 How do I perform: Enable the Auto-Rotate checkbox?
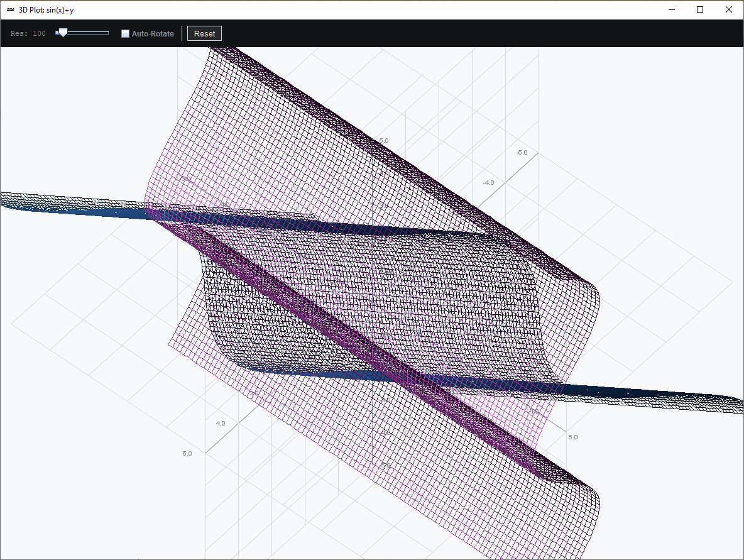pyautogui.click(x=125, y=34)
